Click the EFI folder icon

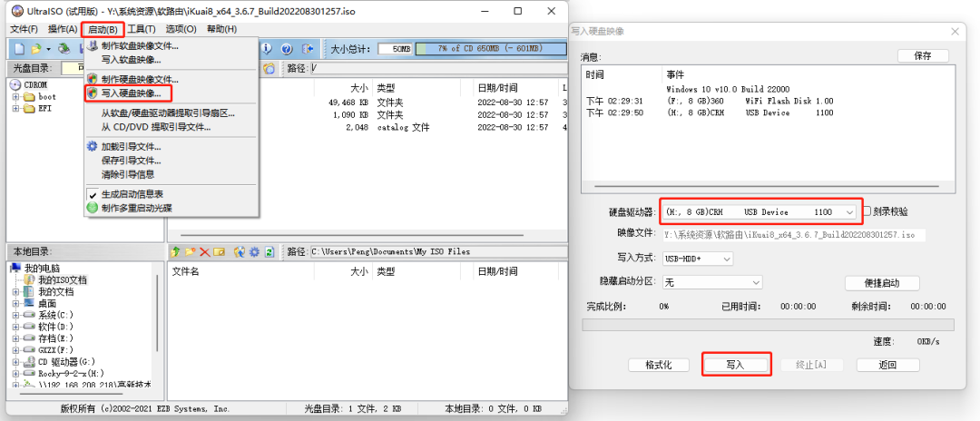tap(29, 109)
